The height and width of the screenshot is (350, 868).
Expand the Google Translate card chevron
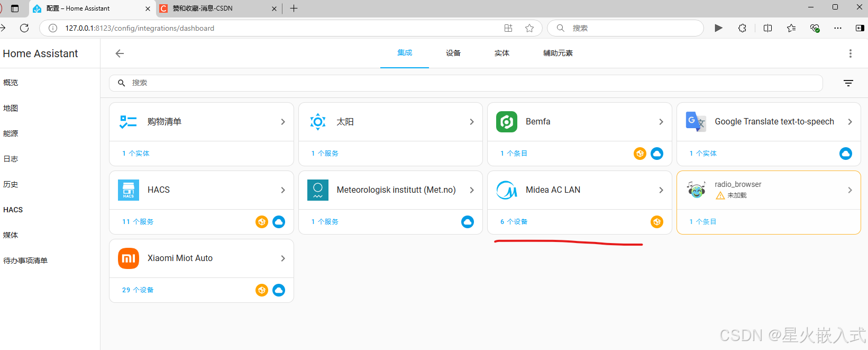(850, 122)
